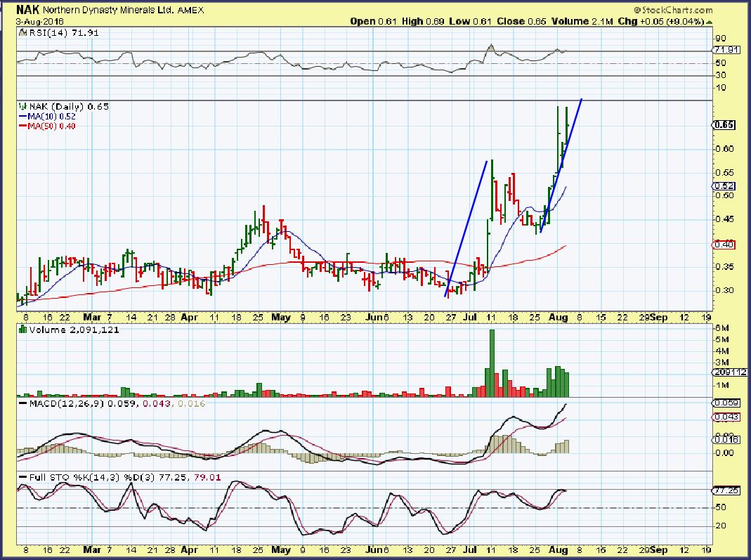Viewport: 751px width, 560px height.
Task: Click the 71.91 RSI value tag on right axis
Action: (x=726, y=51)
